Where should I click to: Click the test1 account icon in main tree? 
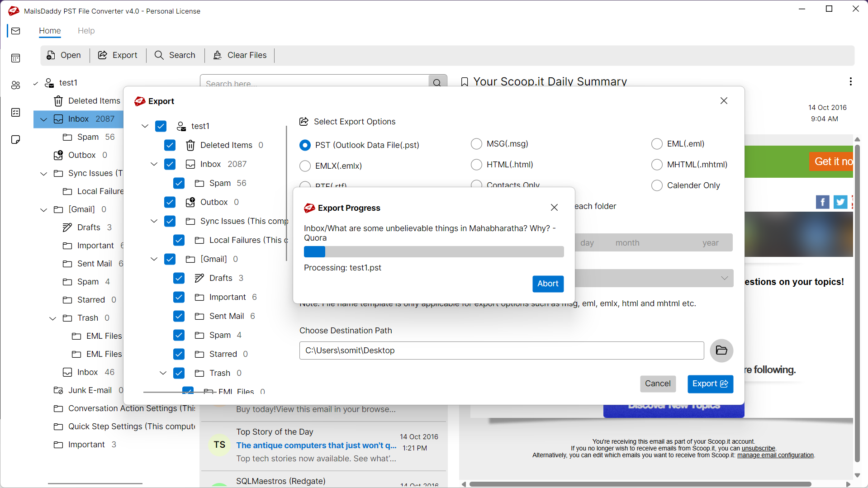point(49,83)
